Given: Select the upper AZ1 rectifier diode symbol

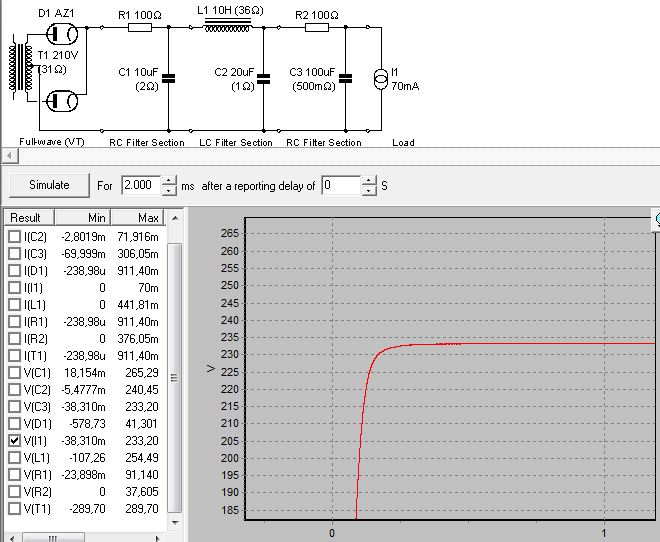Looking at the screenshot, I should [x=61, y=33].
